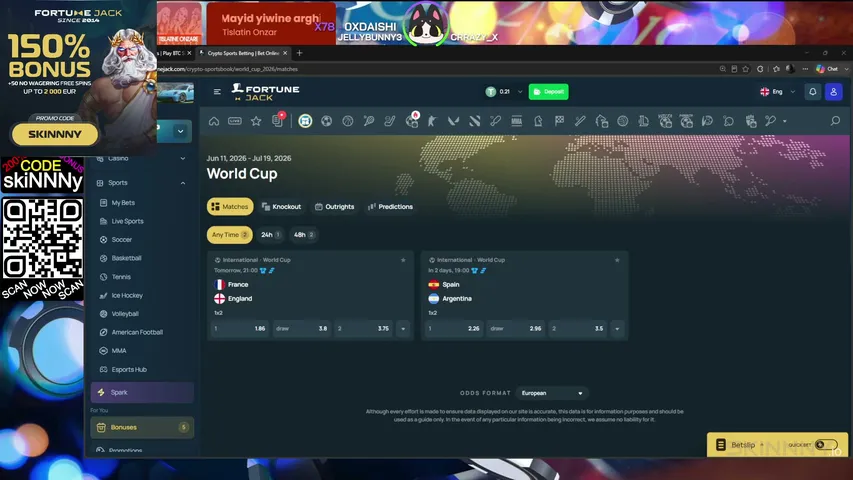This screenshot has width=853, height=480.
Task: Open Live Sports in the sidebar
Action: click(x=127, y=221)
